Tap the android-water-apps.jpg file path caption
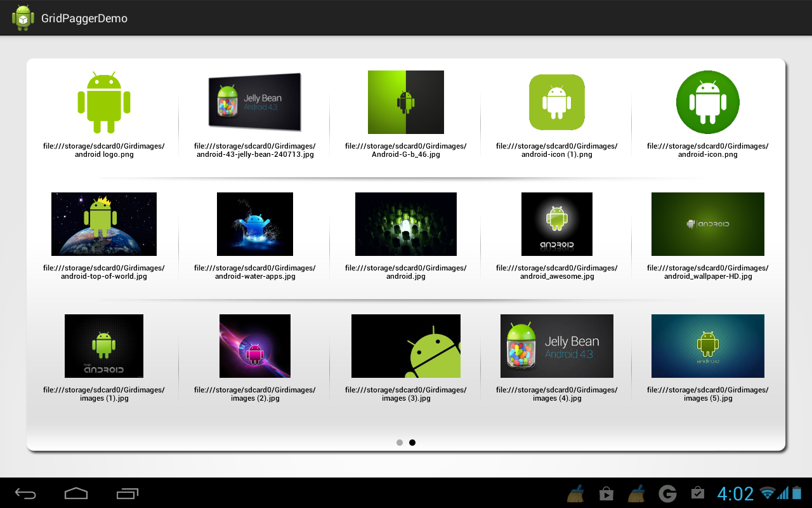 tap(255, 272)
